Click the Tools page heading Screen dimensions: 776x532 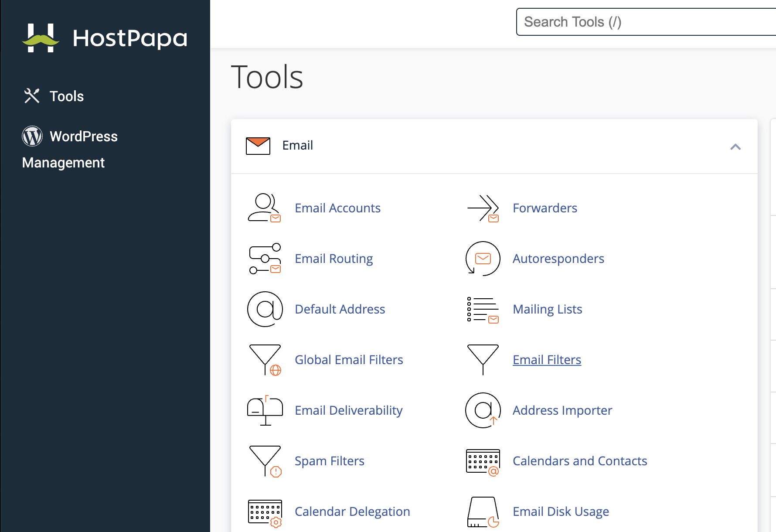coord(267,77)
